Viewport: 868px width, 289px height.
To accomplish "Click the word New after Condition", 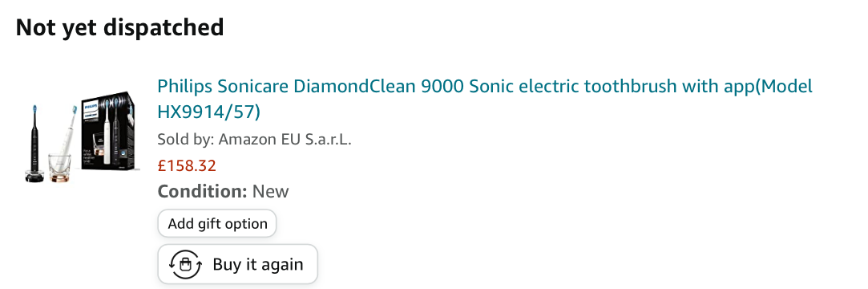I will pyautogui.click(x=271, y=192).
